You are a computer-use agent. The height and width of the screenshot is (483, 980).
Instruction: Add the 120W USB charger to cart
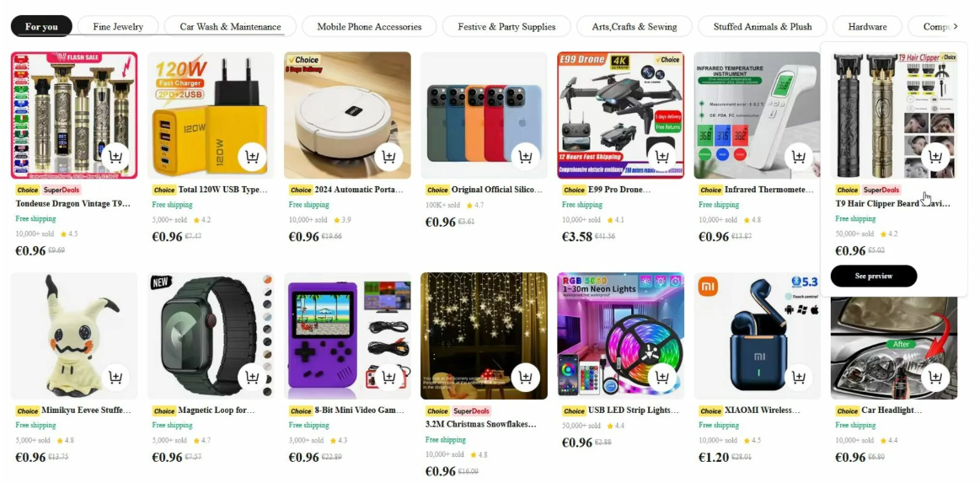point(253,157)
